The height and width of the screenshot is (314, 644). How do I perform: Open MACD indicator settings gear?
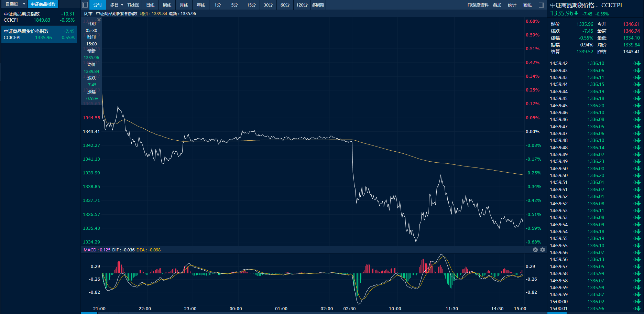(x=543, y=250)
